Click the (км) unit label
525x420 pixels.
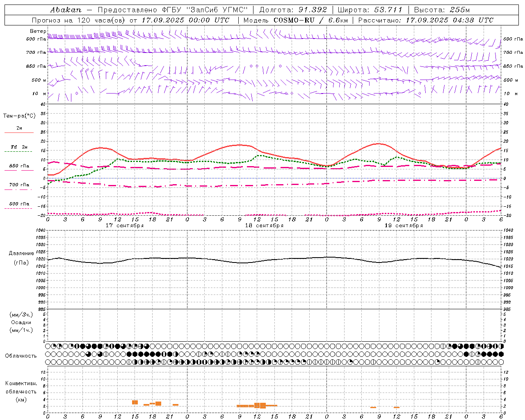(21, 399)
